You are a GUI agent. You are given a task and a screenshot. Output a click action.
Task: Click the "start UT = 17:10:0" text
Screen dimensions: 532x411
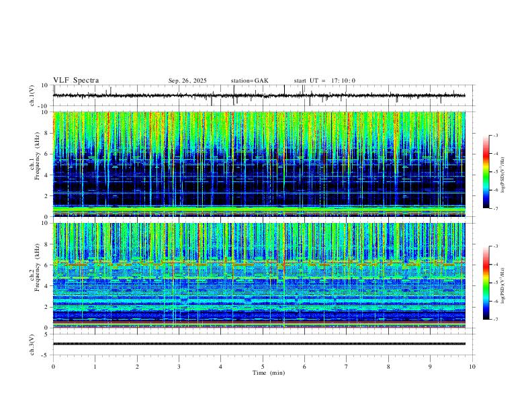(324, 81)
